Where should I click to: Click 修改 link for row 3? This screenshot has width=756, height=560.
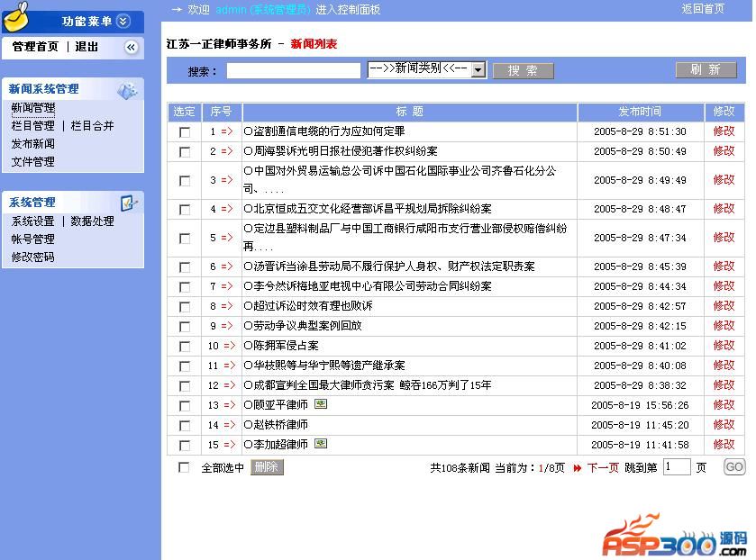tap(724, 180)
